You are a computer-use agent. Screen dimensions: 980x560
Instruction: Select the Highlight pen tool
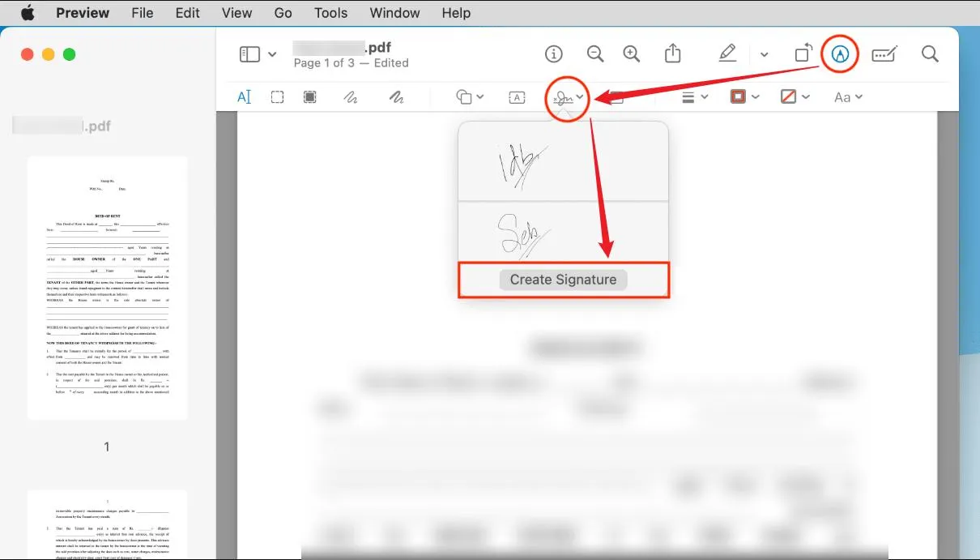pyautogui.click(x=727, y=53)
